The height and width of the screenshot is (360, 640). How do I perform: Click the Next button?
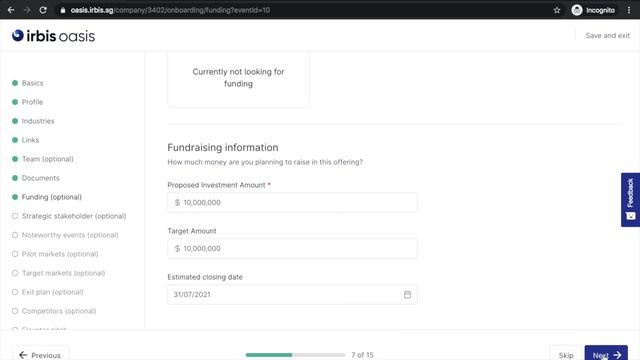[606, 353]
